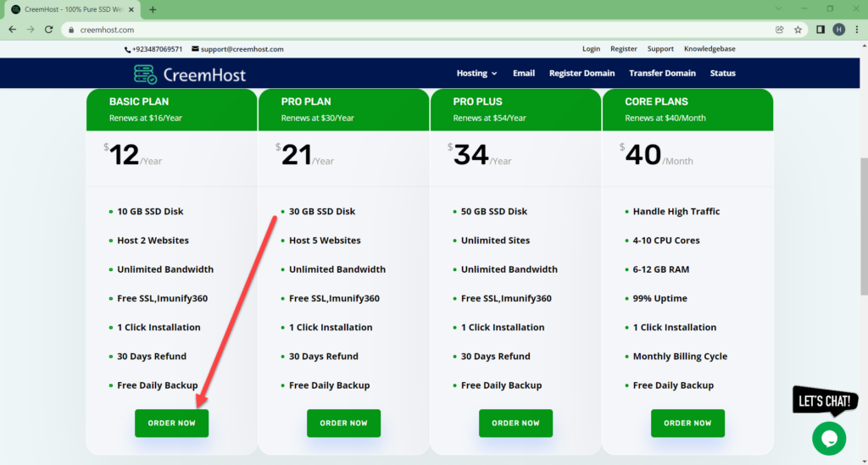Image resolution: width=868 pixels, height=465 pixels.
Task: Open the Transfer Domain menu item
Action: tap(662, 73)
